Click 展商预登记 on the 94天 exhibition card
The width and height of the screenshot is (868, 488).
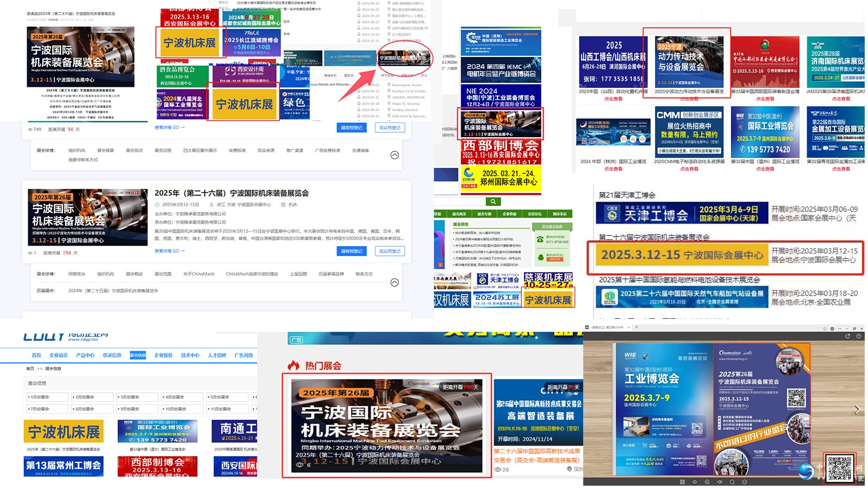pos(352,127)
